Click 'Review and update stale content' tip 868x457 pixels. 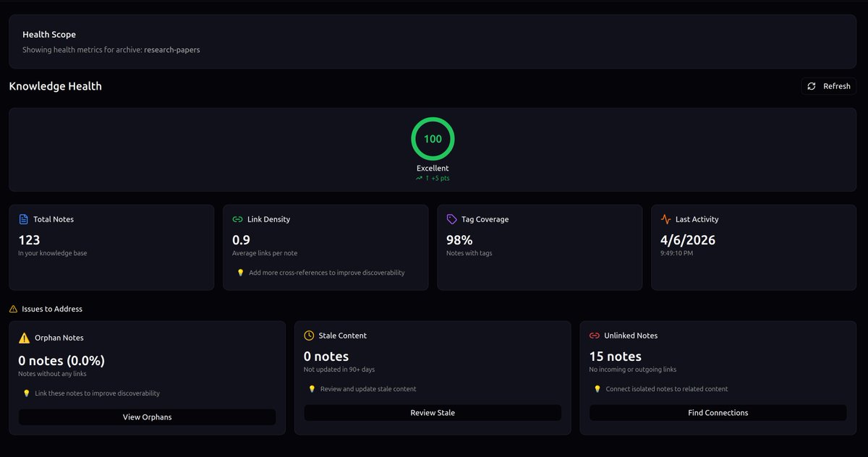click(368, 389)
